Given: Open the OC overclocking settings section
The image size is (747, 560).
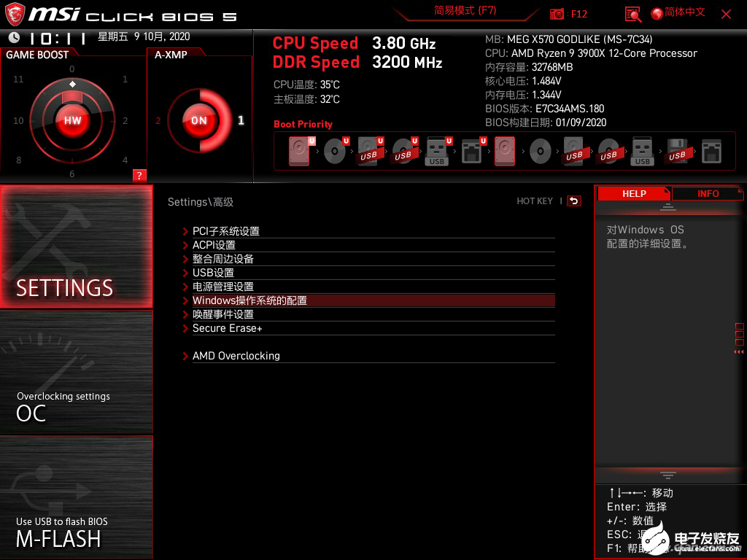Looking at the screenshot, I should (x=76, y=373).
